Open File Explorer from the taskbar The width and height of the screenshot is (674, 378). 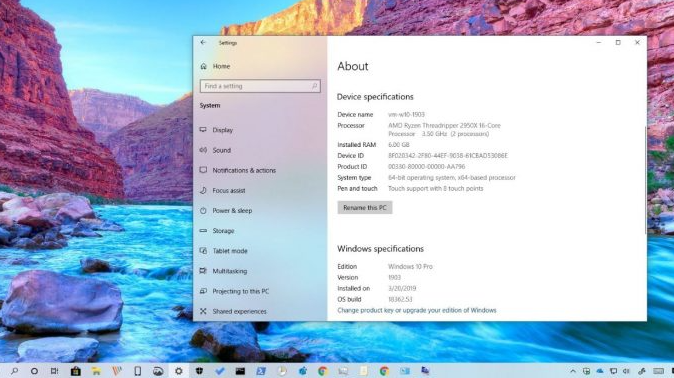96,371
